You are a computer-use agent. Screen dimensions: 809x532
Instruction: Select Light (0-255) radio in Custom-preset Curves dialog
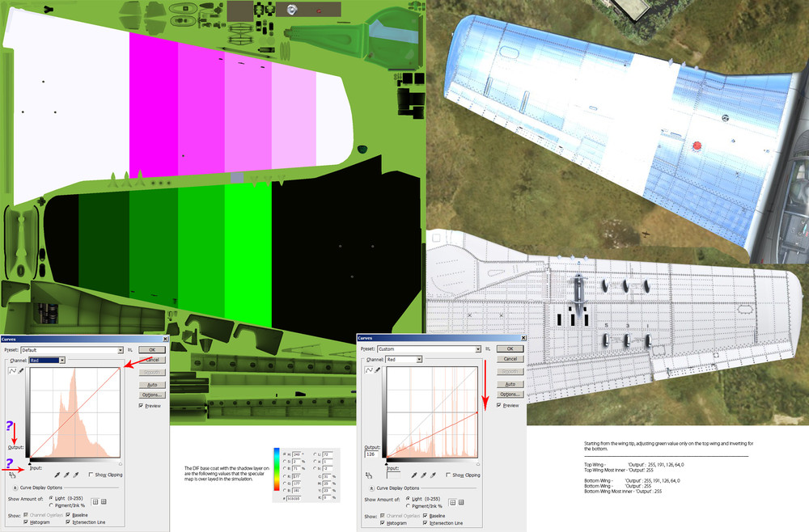coord(408,499)
